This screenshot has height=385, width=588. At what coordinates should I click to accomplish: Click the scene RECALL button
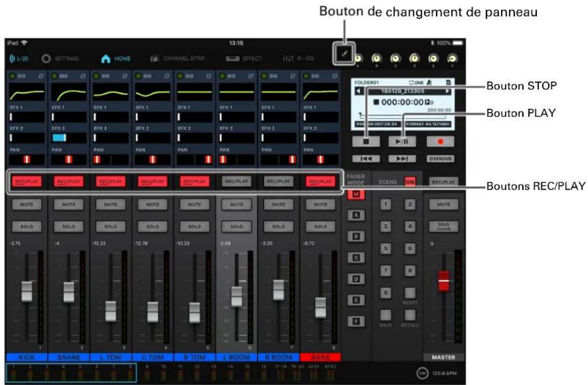pyautogui.click(x=409, y=315)
